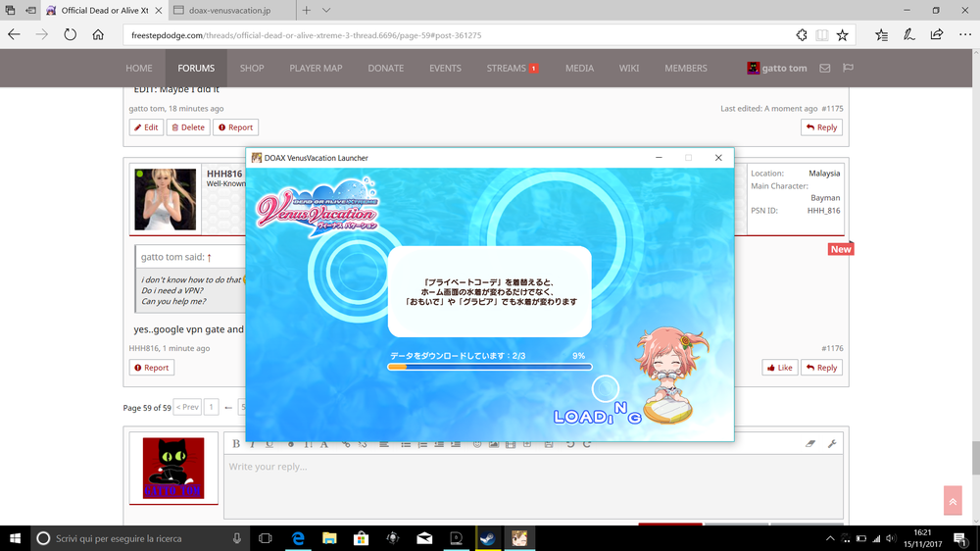Show hidden system tray icons

pos(830,538)
